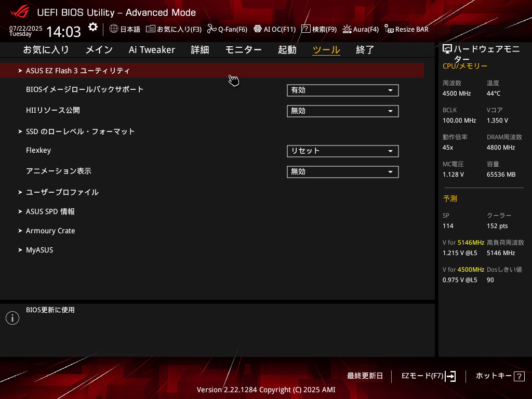
Task: Select the ツール tab
Action: (x=326, y=50)
